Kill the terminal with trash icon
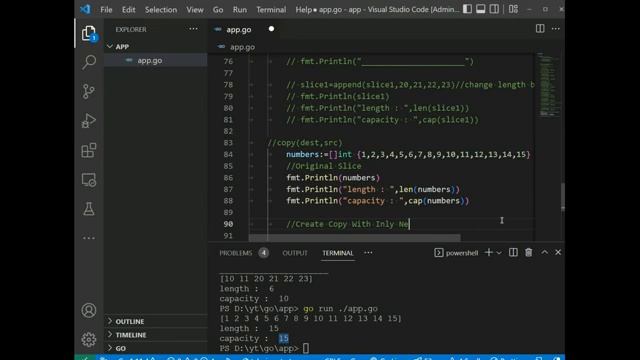The width and height of the screenshot is (640, 360). click(x=529, y=253)
